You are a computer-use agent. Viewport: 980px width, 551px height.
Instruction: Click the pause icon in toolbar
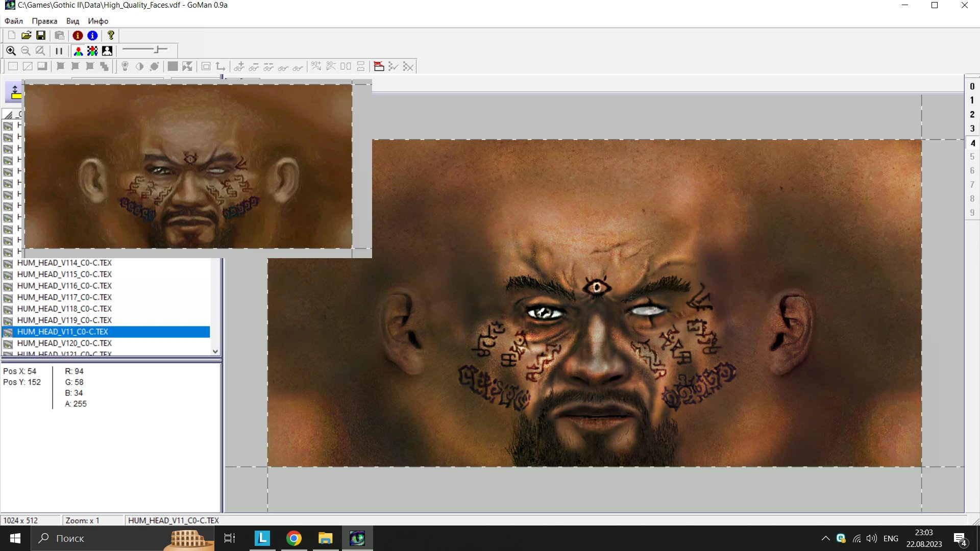tap(59, 51)
